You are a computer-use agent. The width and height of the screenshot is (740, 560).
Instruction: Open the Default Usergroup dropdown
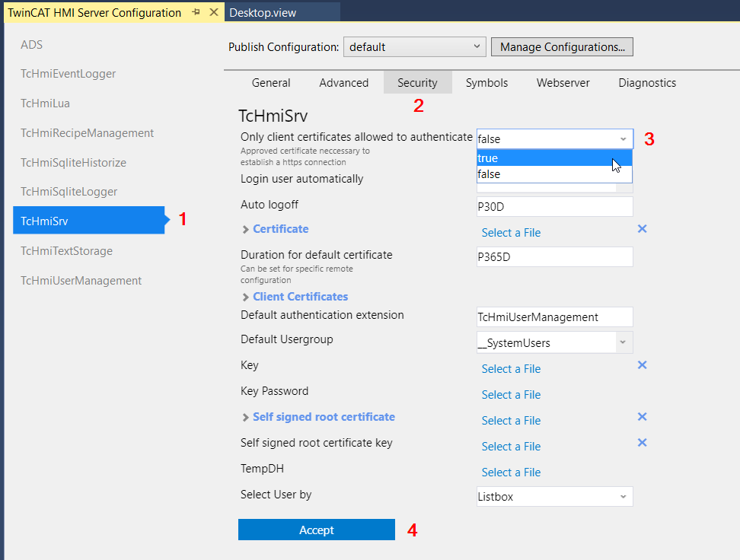pyautogui.click(x=554, y=342)
